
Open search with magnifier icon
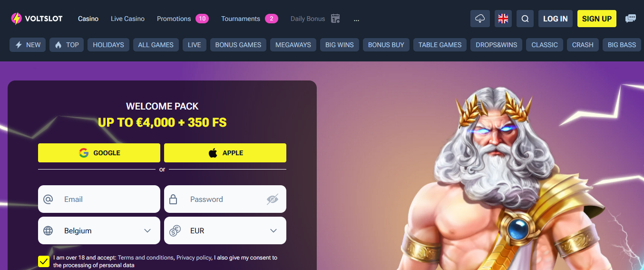coord(525,19)
